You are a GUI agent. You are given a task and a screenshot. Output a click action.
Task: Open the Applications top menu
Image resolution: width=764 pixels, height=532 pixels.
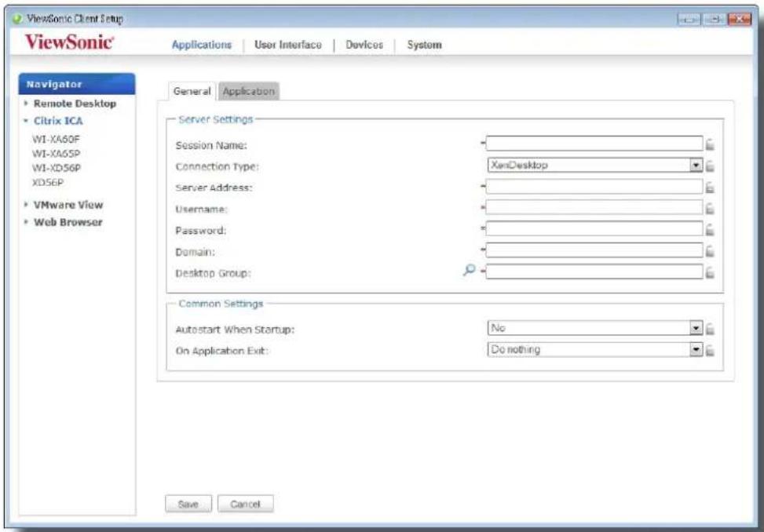(202, 45)
